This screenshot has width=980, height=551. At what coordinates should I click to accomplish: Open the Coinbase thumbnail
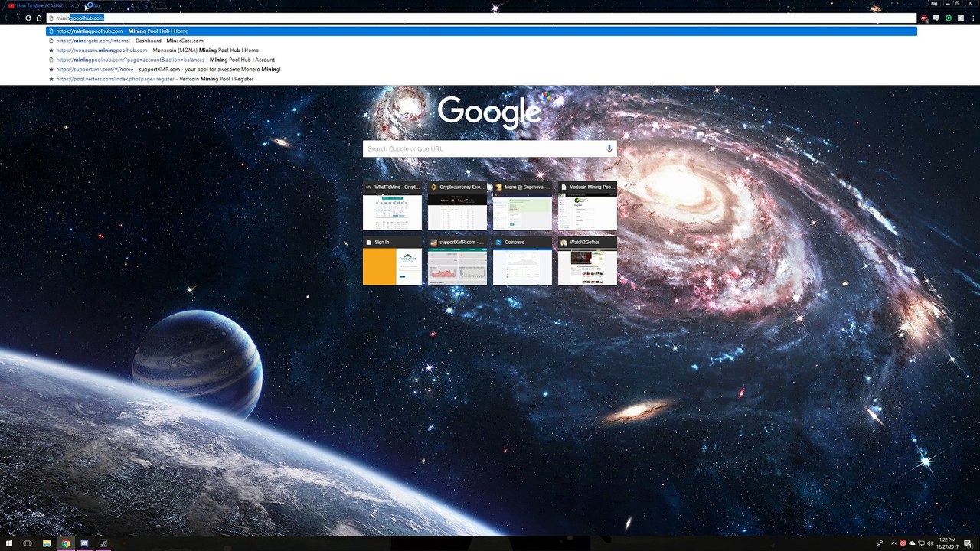click(522, 261)
